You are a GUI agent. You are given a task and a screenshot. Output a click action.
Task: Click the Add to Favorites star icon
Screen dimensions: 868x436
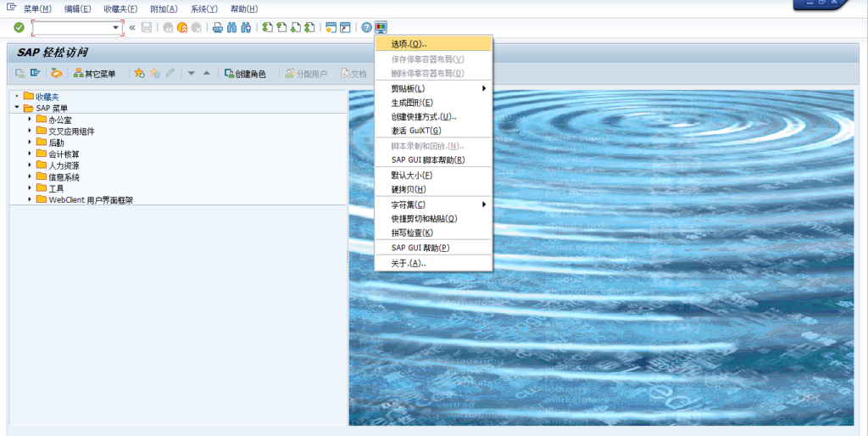pos(140,74)
